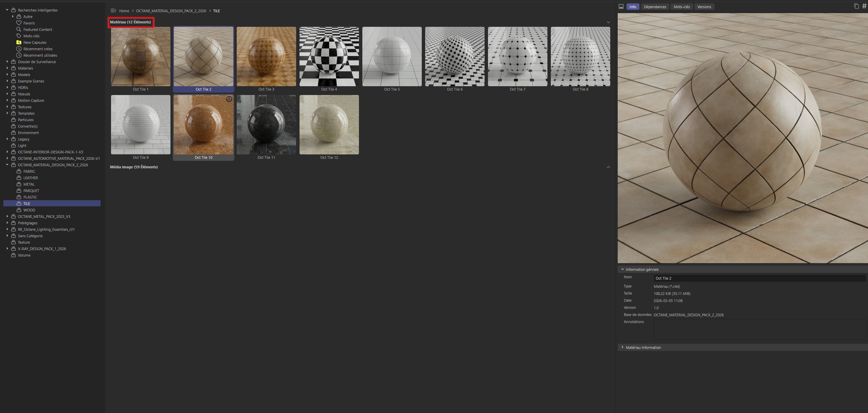868x413 pixels.
Task: Expand the Matériau Information section
Action: tap(623, 347)
